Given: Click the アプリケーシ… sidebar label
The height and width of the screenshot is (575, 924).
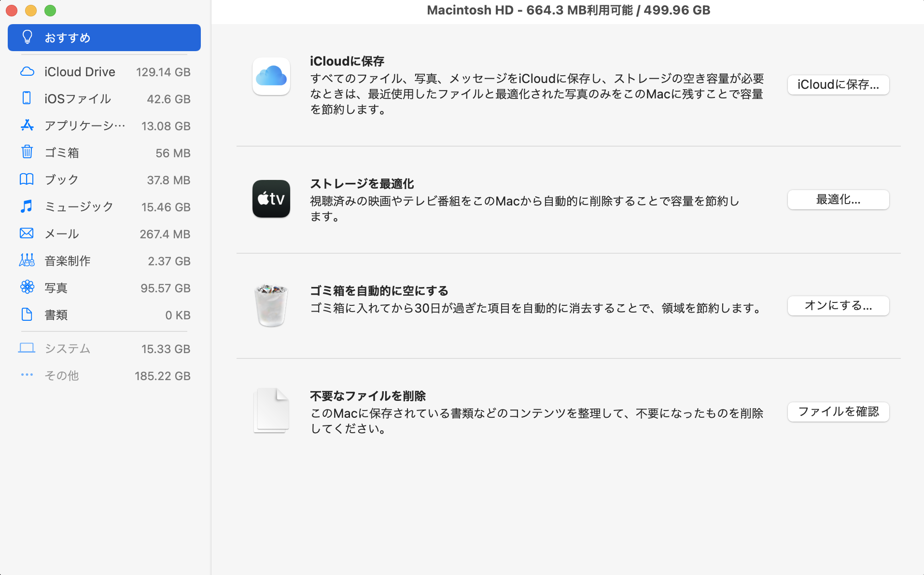Looking at the screenshot, I should click(x=85, y=126).
